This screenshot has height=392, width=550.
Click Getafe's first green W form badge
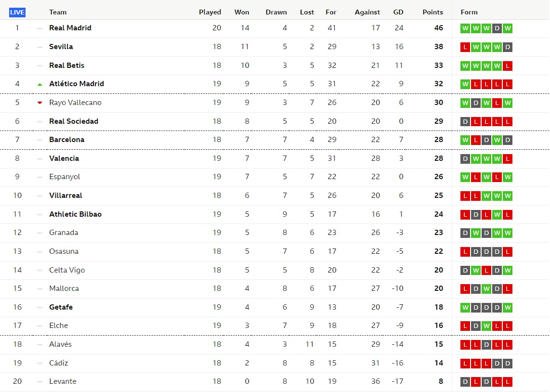[x=465, y=308]
